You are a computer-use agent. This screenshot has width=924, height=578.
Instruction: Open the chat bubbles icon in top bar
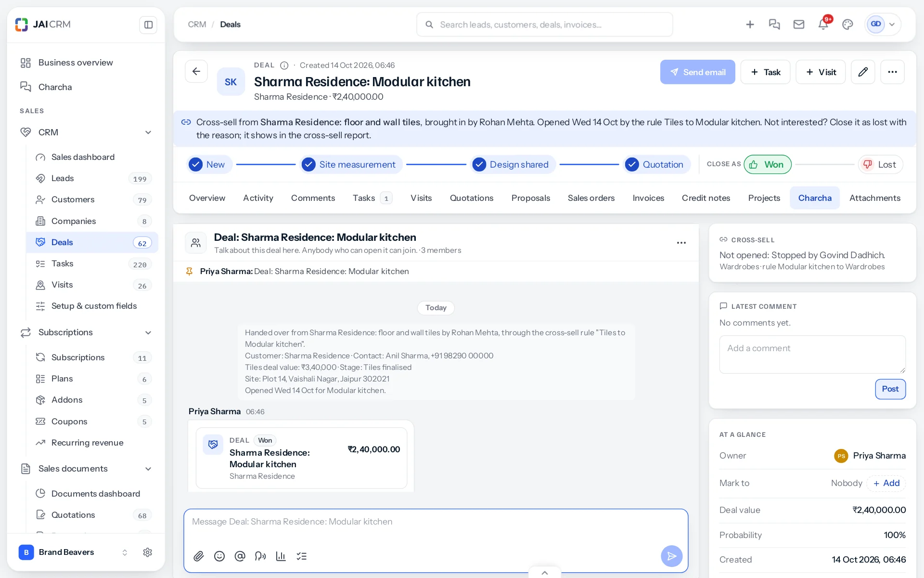click(x=774, y=25)
